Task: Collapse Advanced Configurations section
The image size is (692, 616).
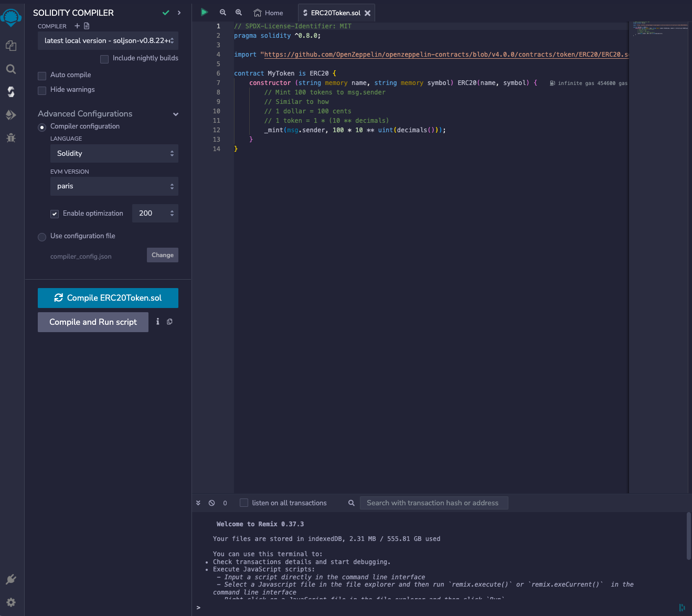Action: pyautogui.click(x=176, y=114)
